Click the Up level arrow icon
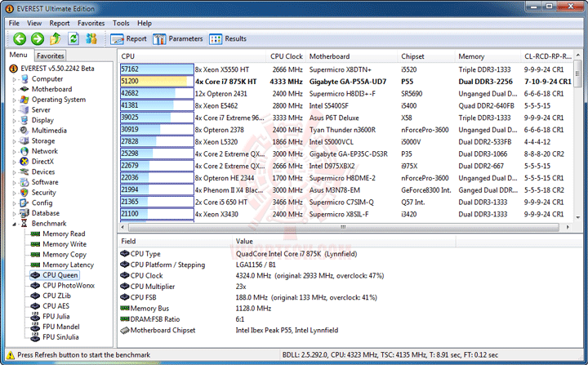 click(x=56, y=38)
